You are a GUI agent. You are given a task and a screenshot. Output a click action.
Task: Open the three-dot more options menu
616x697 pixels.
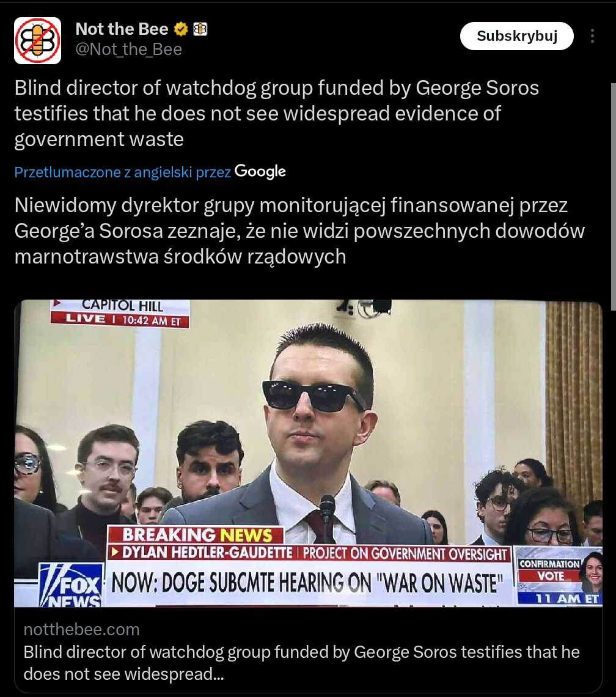pos(592,36)
